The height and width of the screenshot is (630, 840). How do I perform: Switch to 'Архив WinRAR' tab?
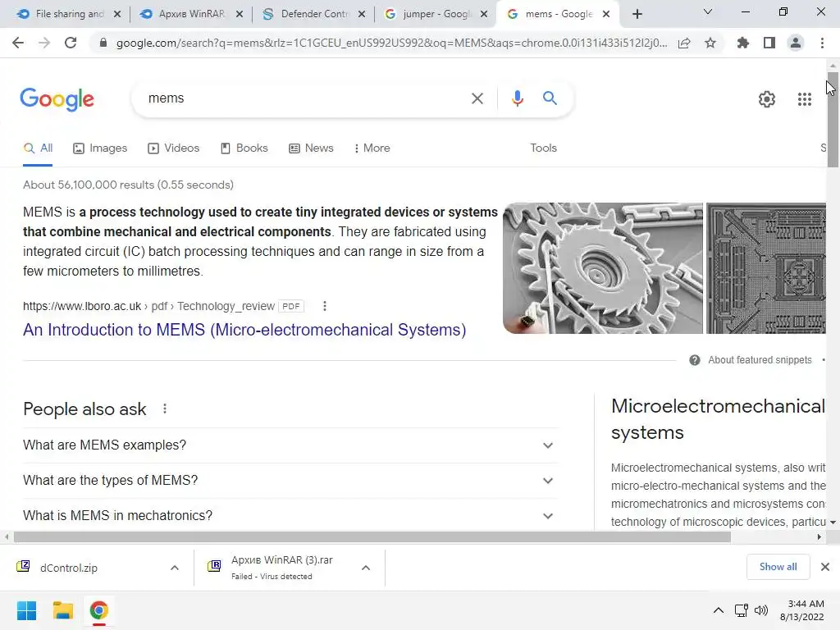190,14
